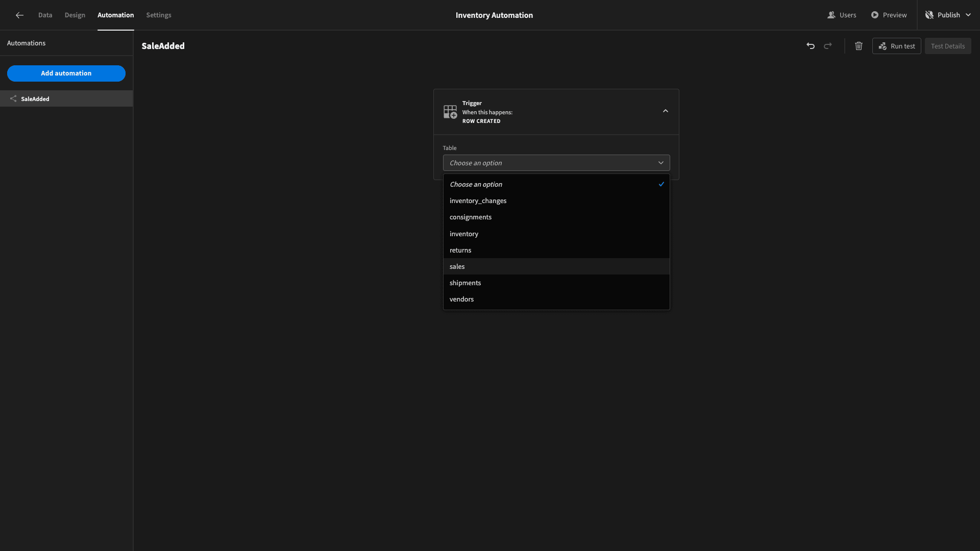The height and width of the screenshot is (551, 980).
Task: Select the checked Choose an option entry
Action: (556, 184)
